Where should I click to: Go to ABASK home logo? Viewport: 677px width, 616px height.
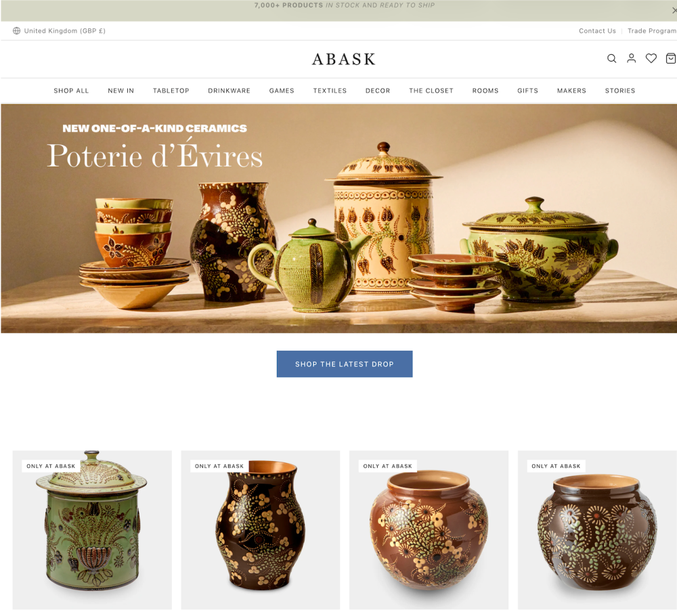coord(344,59)
